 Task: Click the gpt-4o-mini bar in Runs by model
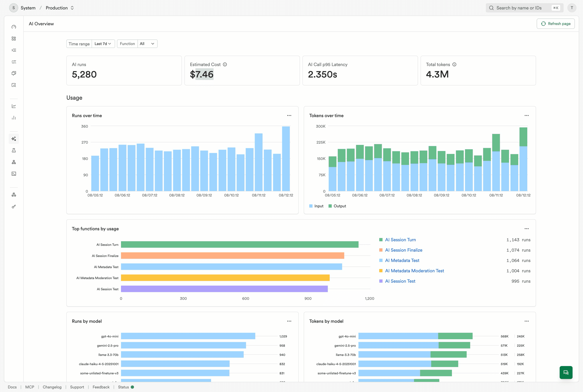188,336
